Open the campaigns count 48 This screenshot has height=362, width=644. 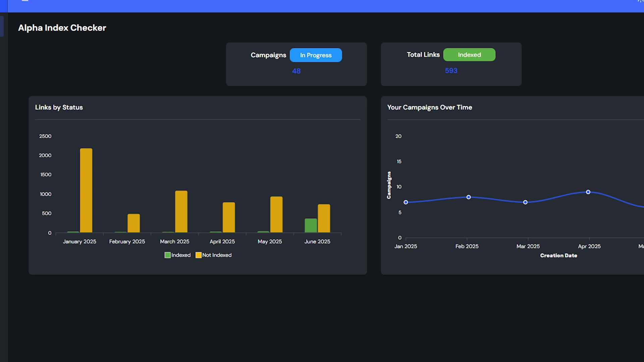click(296, 71)
